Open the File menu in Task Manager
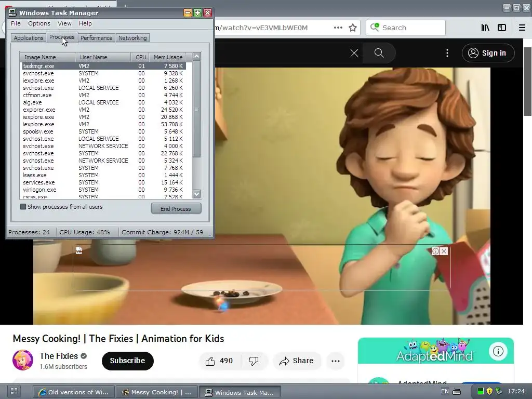The width and height of the screenshot is (532, 399). pyautogui.click(x=16, y=23)
